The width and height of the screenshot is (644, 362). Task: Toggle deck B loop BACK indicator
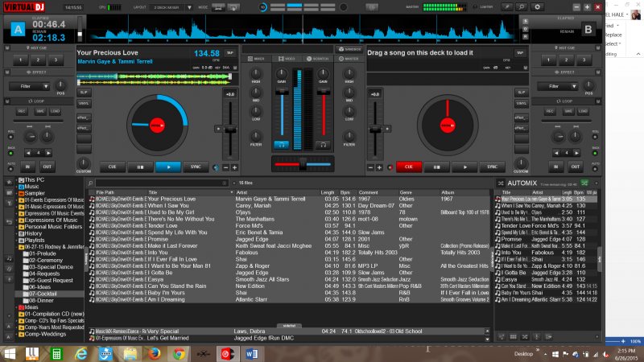595,153
